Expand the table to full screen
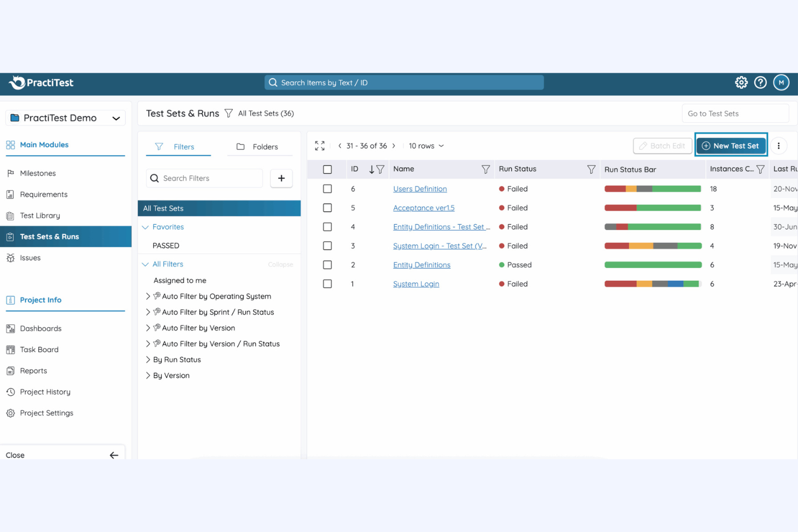 (319, 146)
